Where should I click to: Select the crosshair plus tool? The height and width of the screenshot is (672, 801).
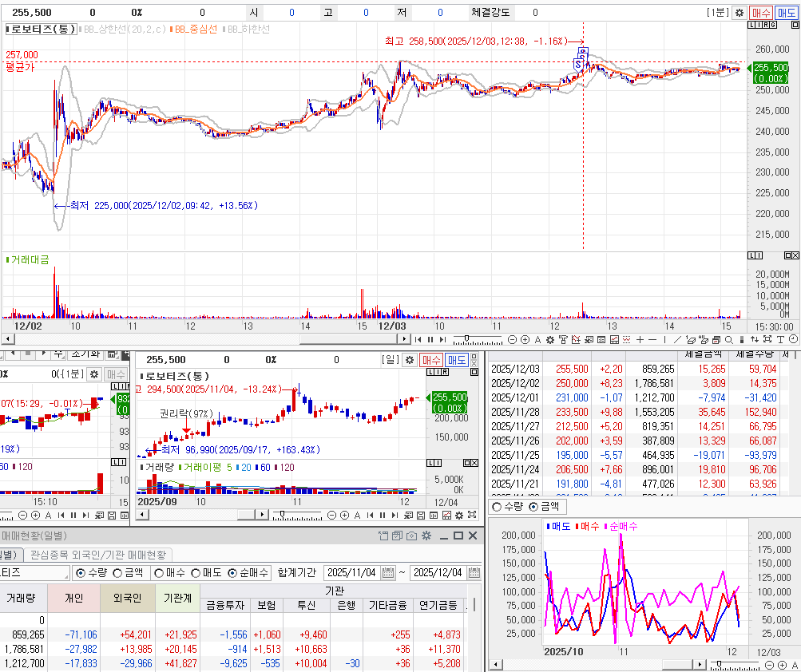640,339
